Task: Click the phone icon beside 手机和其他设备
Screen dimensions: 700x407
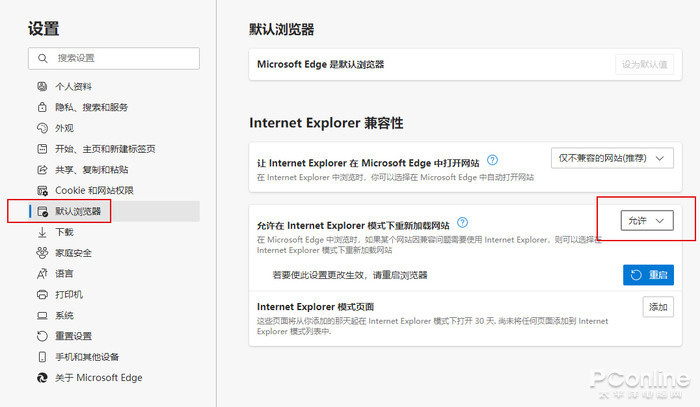Action: click(42, 357)
